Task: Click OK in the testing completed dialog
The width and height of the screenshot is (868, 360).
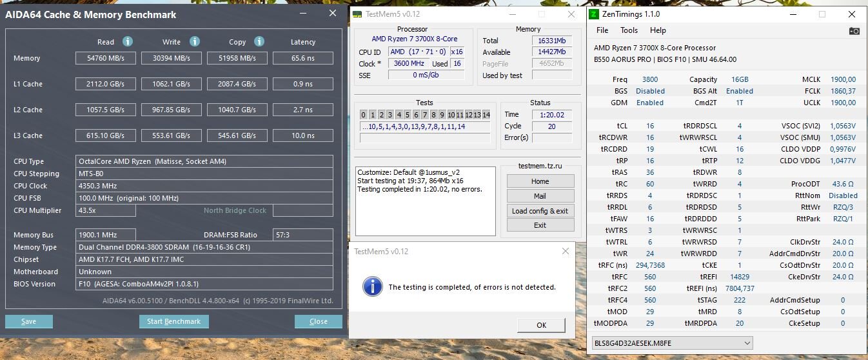Action: click(x=541, y=325)
